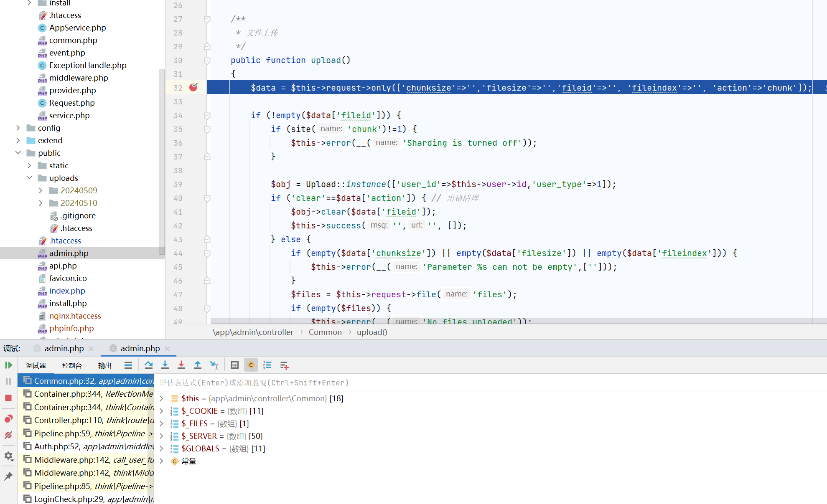Viewport: 827px width, 504px height.
Task: Expand the static folder
Action: point(29,165)
